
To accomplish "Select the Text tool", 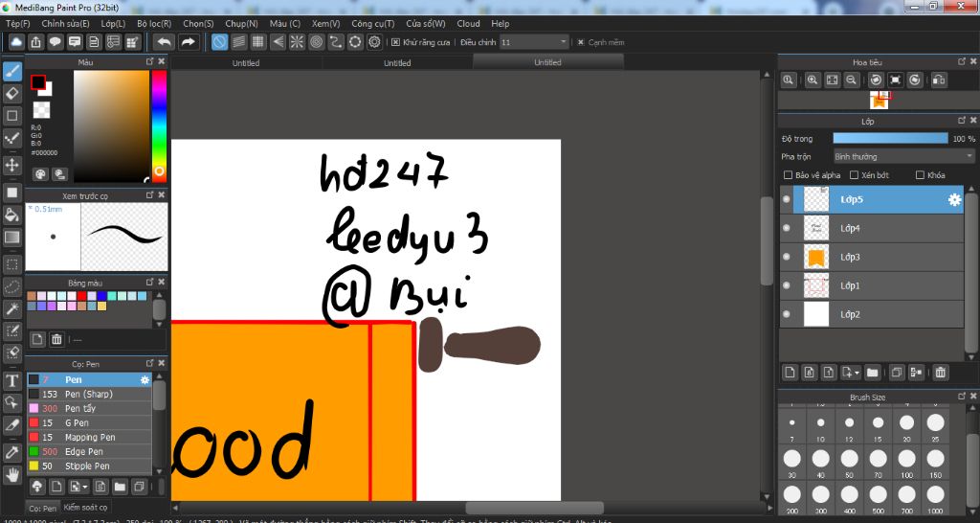I will pos(12,380).
